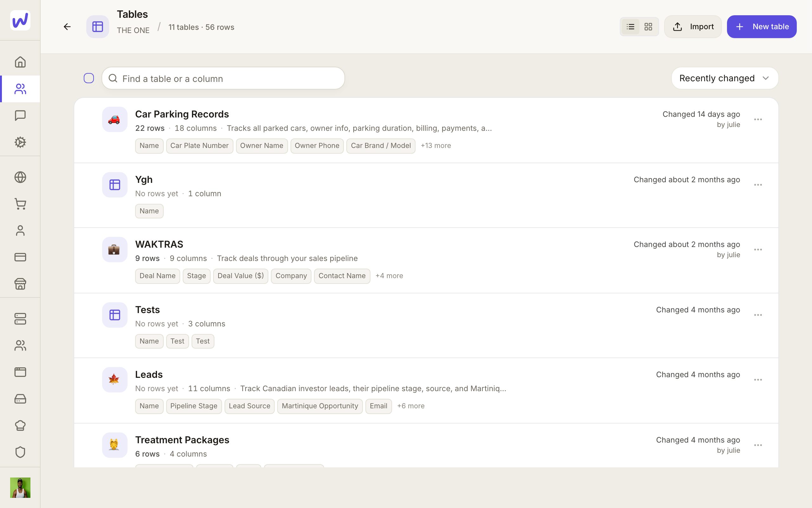Open the chef hat sidebar icon
The image size is (812, 508).
coord(20,425)
